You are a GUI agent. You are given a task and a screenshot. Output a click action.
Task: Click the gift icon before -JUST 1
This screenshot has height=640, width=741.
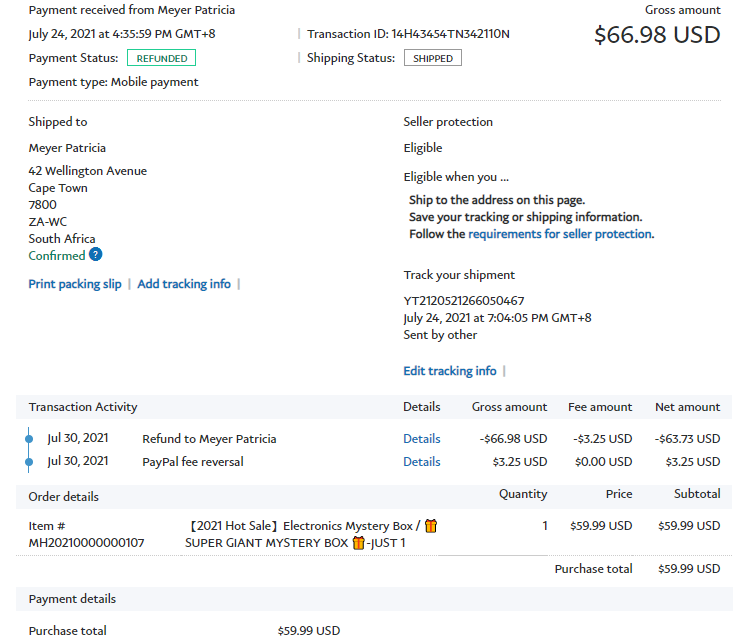(359, 543)
